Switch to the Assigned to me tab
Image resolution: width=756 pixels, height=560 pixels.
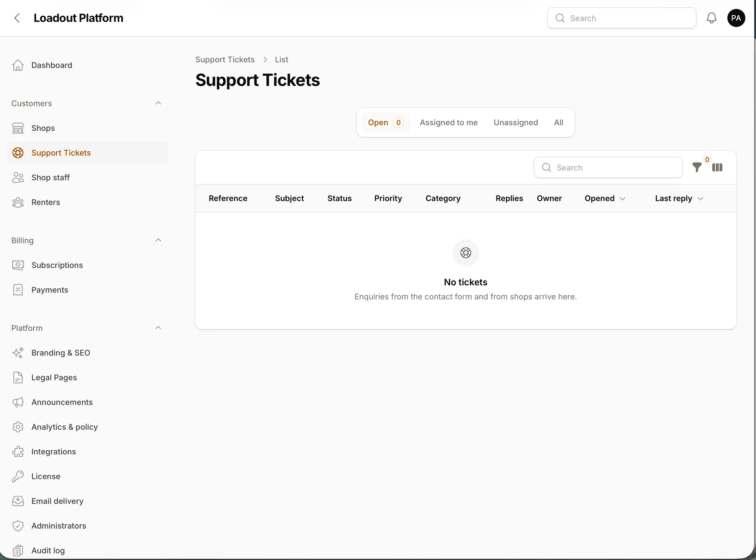[x=448, y=123]
